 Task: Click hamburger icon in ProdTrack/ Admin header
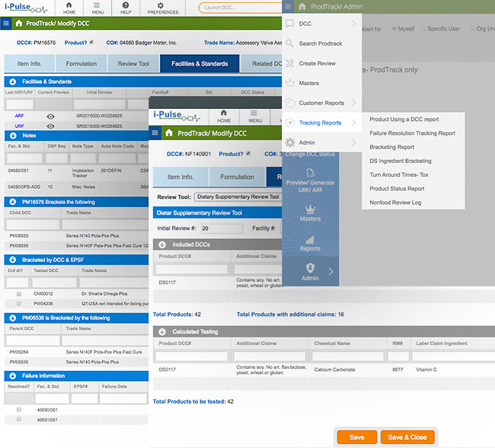coord(288,6)
